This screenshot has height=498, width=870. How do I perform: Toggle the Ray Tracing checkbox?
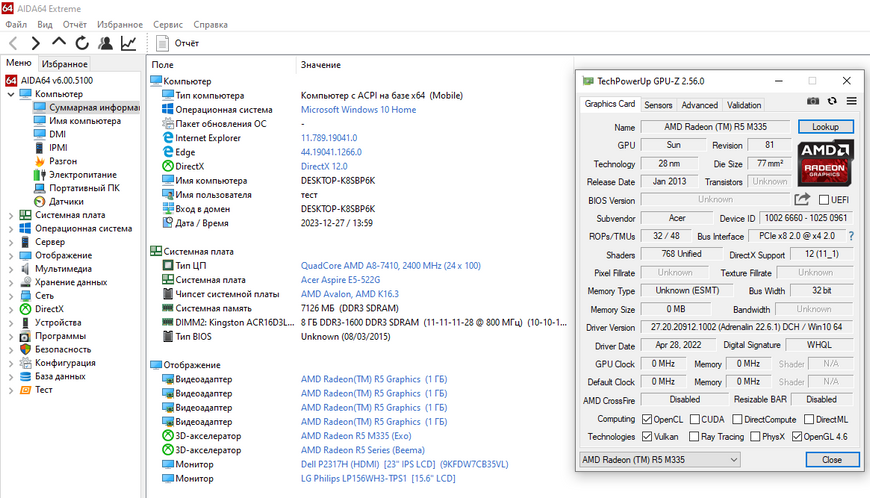pos(694,436)
